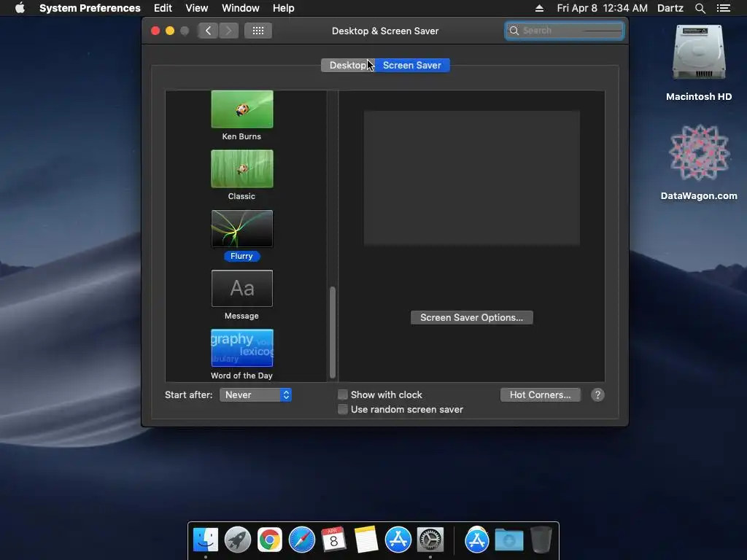
Task: Click the yellow minimize window button
Action: point(169,31)
